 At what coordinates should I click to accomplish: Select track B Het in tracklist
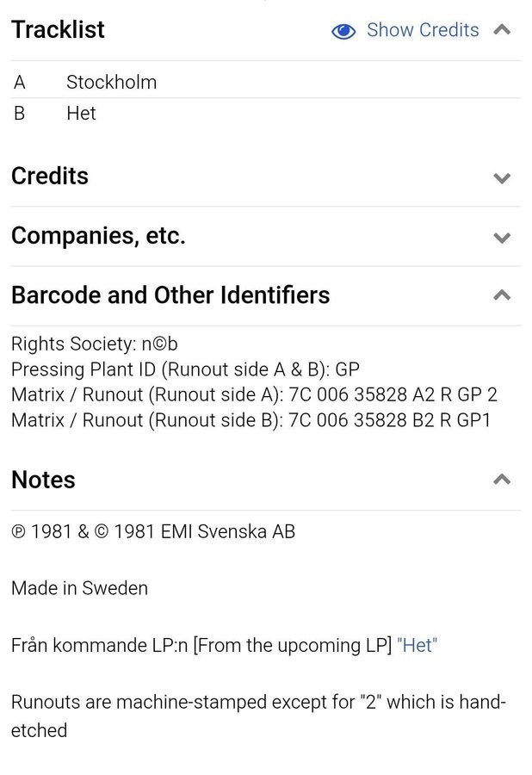click(x=81, y=113)
